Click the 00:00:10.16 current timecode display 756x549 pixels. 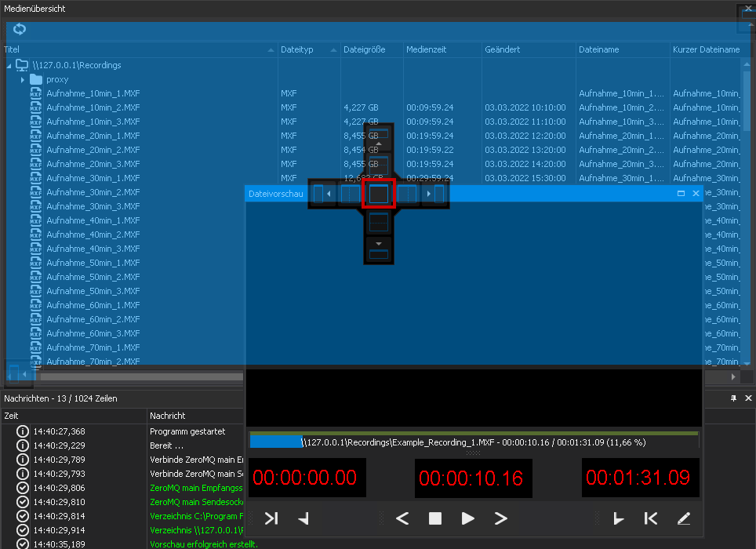coord(474,478)
